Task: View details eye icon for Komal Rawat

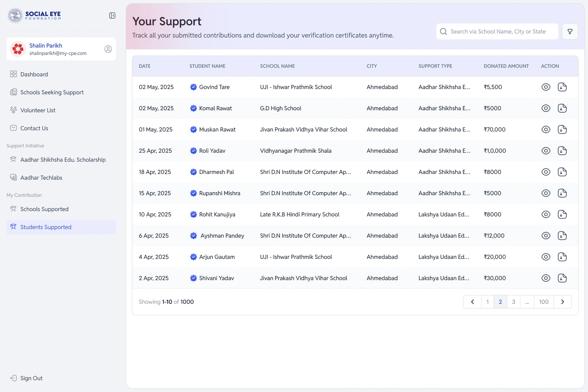Action: coord(546,108)
